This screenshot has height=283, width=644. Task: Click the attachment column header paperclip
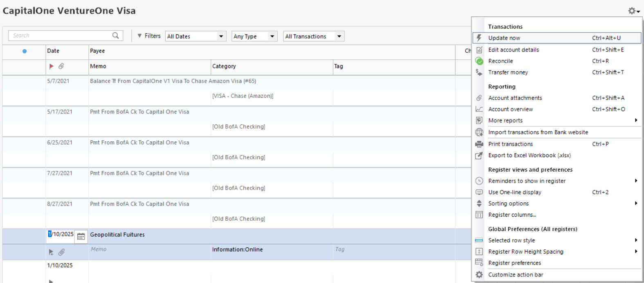pos(61,66)
